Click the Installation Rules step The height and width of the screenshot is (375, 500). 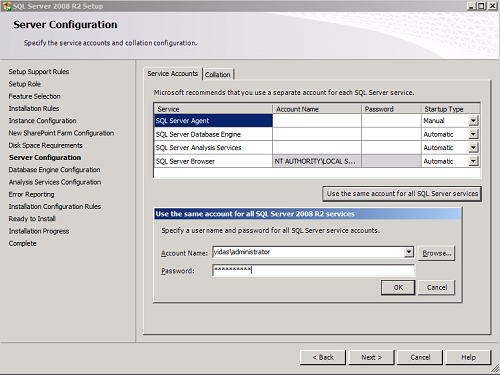point(34,108)
